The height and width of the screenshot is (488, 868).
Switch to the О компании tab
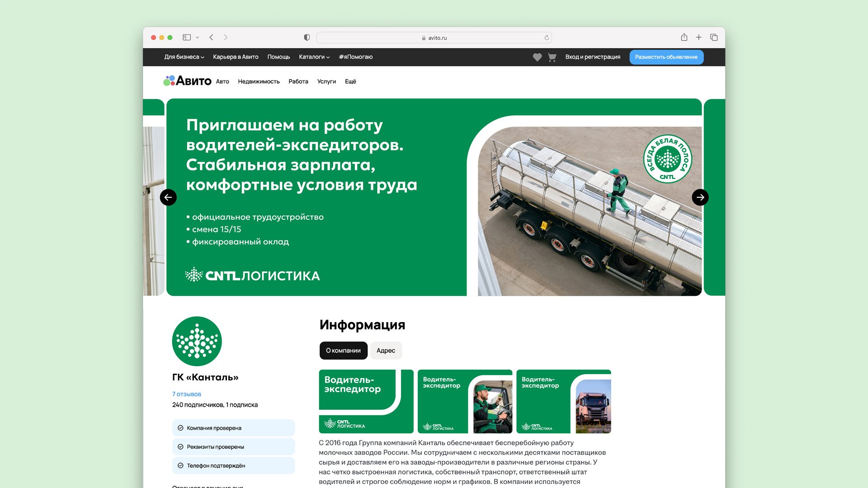(343, 351)
